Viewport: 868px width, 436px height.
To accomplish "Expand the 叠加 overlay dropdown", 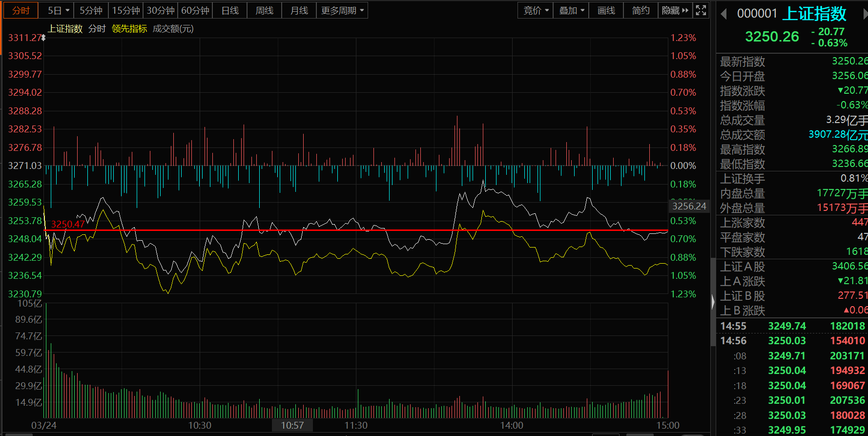I will [571, 10].
